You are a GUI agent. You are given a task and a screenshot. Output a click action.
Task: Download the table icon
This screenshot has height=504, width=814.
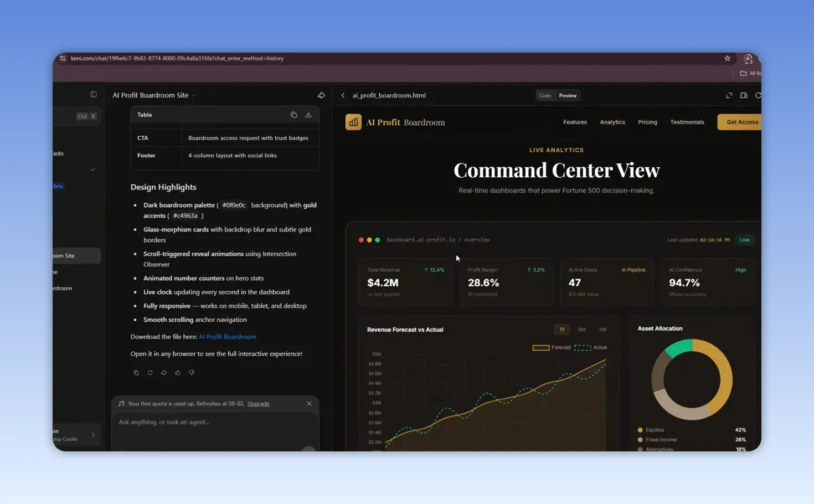click(x=308, y=115)
